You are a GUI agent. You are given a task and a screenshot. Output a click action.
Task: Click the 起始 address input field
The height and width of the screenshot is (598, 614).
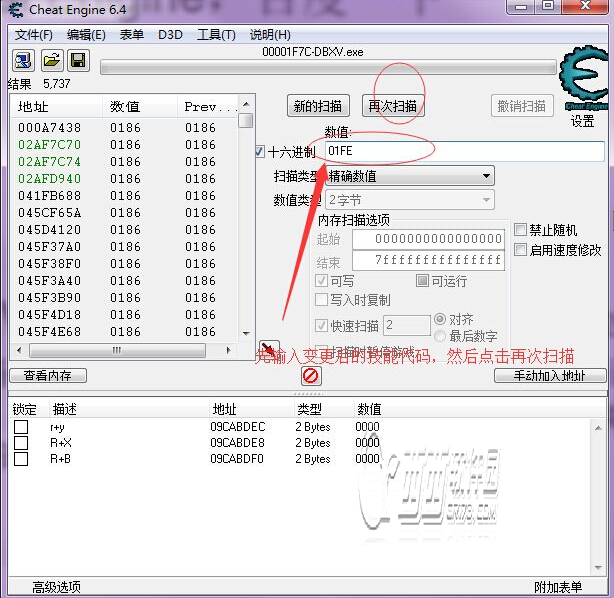point(428,239)
